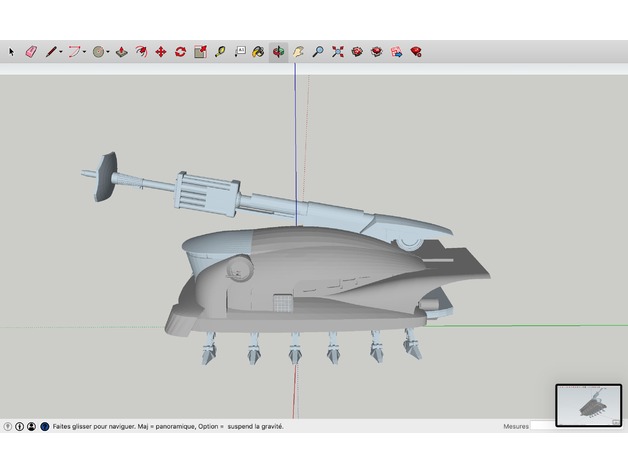Click the Mesures input field
Viewport: 628px width, 472px height.
[542, 426]
